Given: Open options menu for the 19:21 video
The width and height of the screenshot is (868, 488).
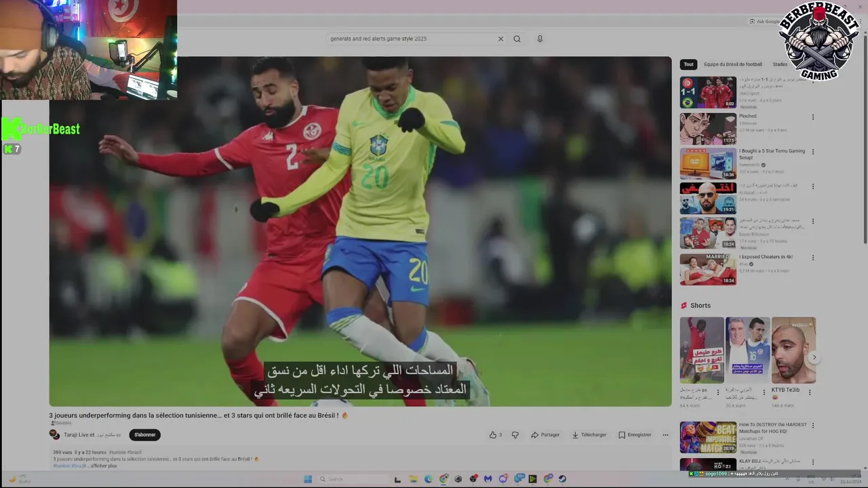Looking at the screenshot, I should click(813, 186).
